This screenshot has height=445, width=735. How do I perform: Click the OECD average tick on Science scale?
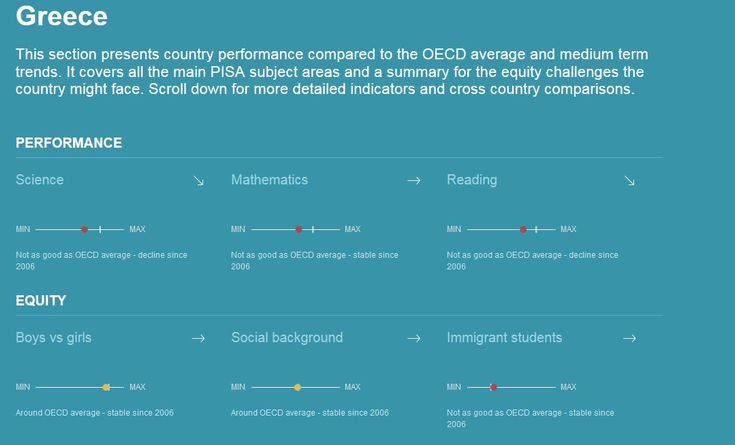pyautogui.click(x=100, y=229)
